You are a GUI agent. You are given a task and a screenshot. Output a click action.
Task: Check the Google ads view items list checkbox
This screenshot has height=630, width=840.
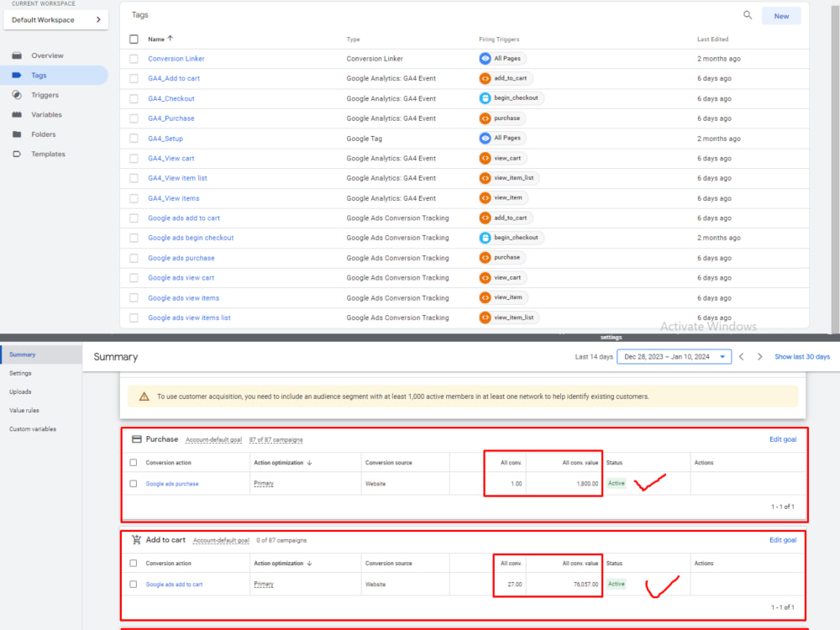click(134, 318)
